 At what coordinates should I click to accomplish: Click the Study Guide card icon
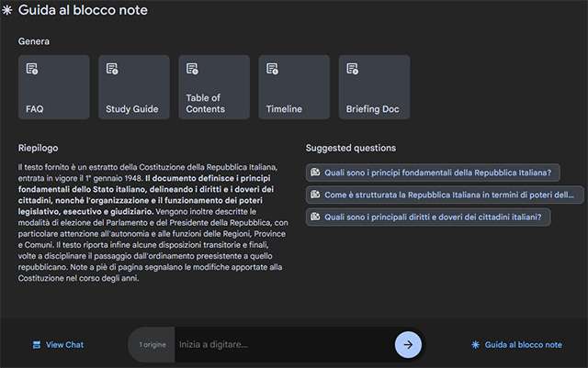pyautogui.click(x=112, y=70)
